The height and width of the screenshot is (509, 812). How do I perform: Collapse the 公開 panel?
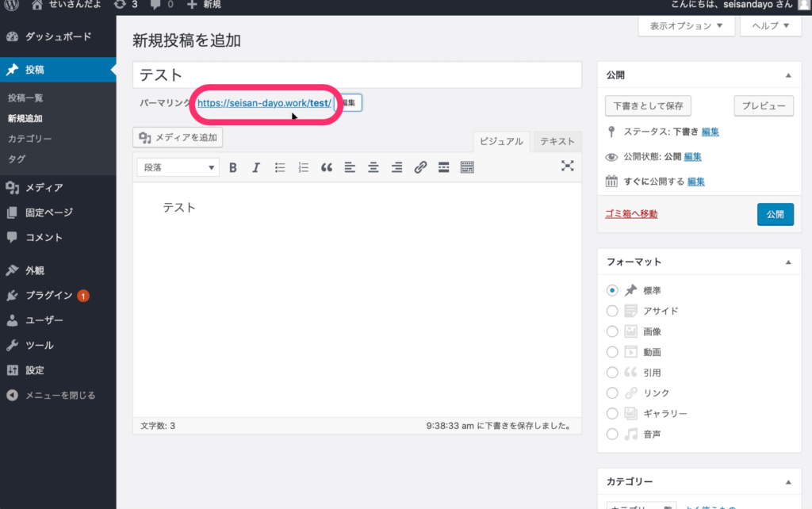[x=787, y=75]
